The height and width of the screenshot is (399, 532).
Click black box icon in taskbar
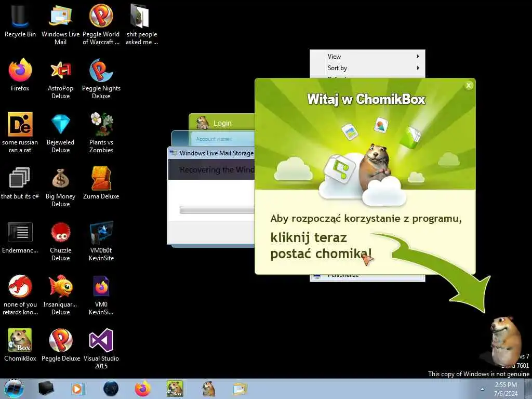(x=46, y=389)
